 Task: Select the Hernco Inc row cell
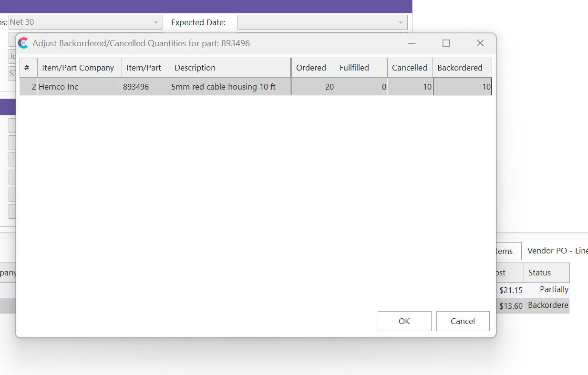point(79,87)
